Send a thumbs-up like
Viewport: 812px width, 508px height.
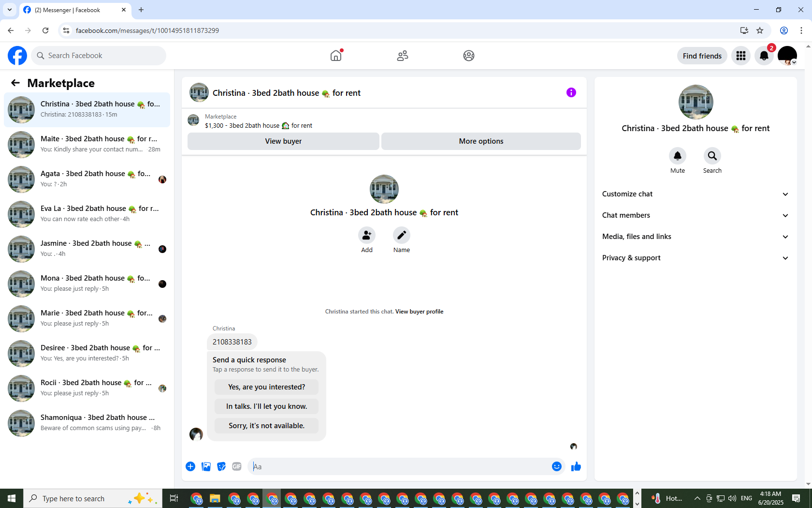[576, 466]
